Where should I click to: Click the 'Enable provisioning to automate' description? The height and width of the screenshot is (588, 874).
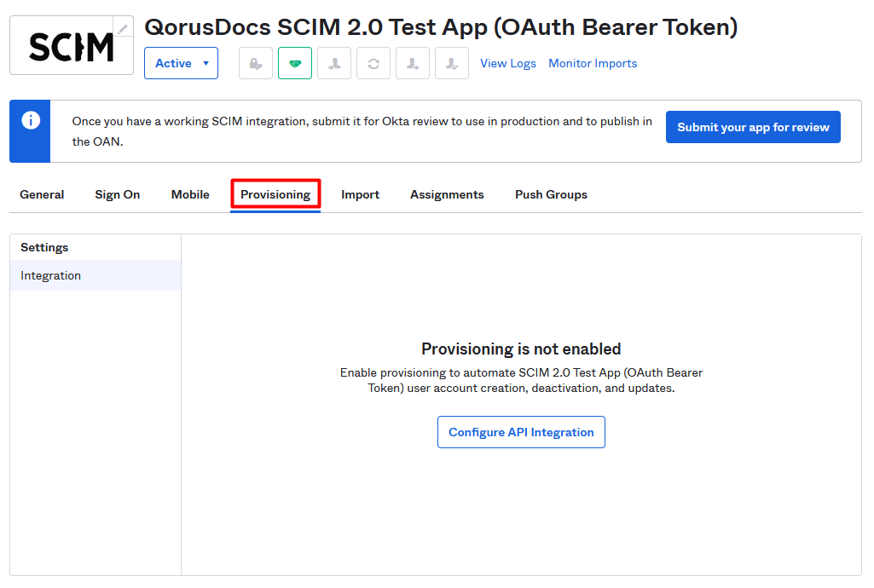tap(521, 380)
